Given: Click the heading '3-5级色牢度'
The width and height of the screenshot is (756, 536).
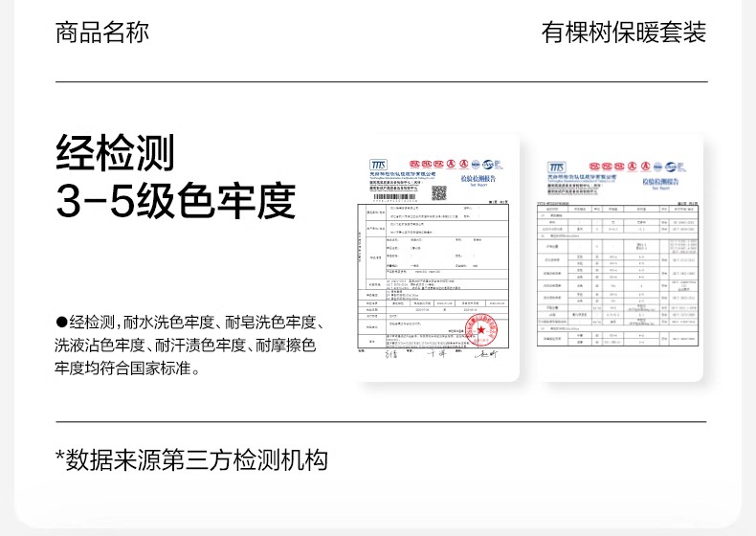Looking at the screenshot, I should (x=175, y=200).
